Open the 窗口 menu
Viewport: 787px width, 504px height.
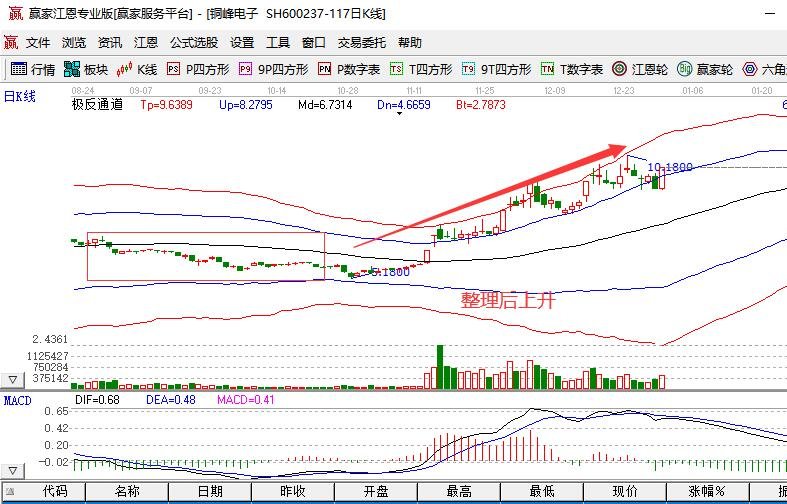[x=314, y=43]
